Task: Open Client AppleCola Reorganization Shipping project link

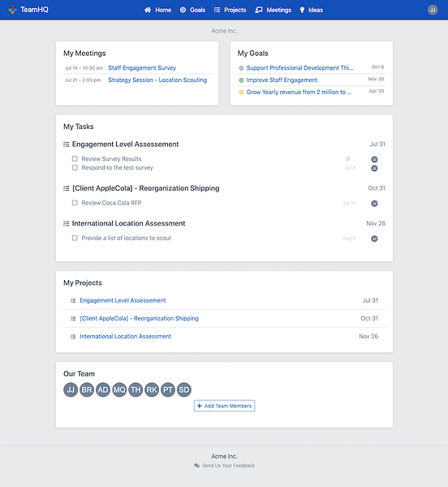Action: point(139,318)
